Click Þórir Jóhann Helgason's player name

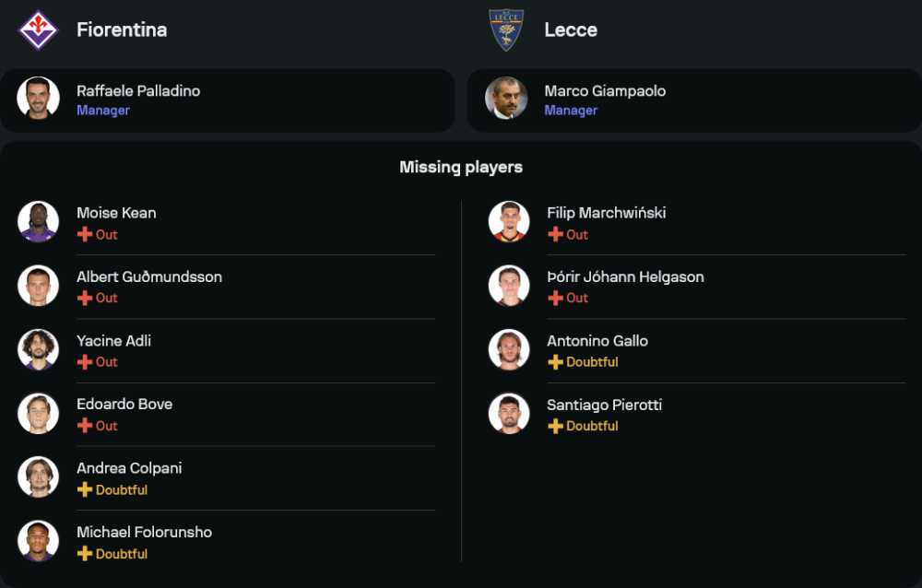[x=625, y=276]
